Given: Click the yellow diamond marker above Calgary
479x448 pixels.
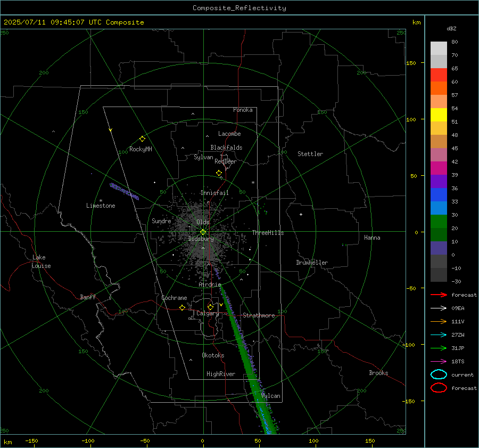Looking at the screenshot, I should pyautogui.click(x=210, y=307).
